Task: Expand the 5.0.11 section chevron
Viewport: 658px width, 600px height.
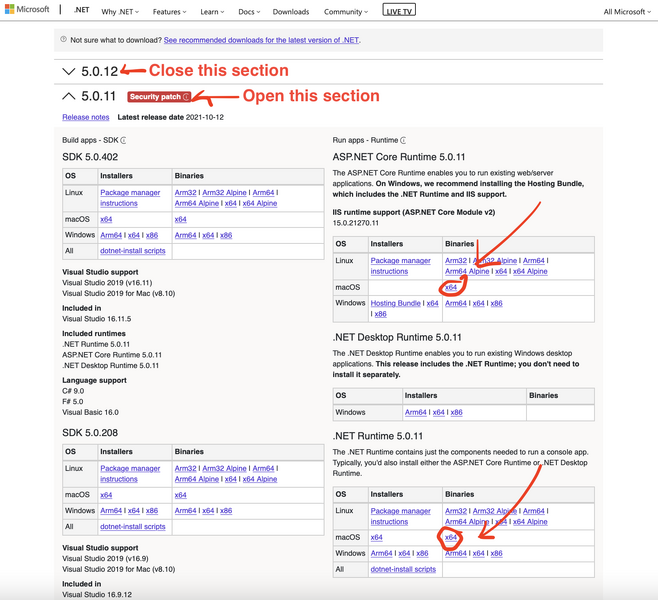Action: (x=68, y=96)
